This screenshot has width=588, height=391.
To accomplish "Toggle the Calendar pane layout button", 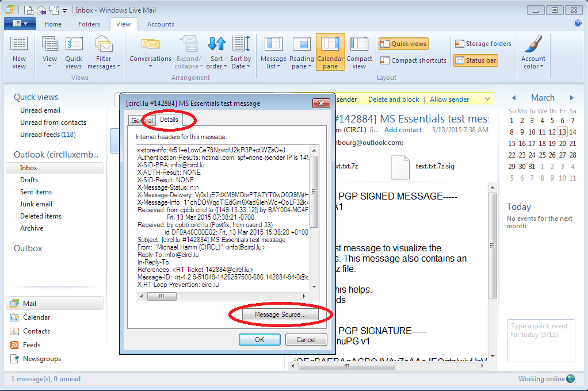I will [330, 52].
